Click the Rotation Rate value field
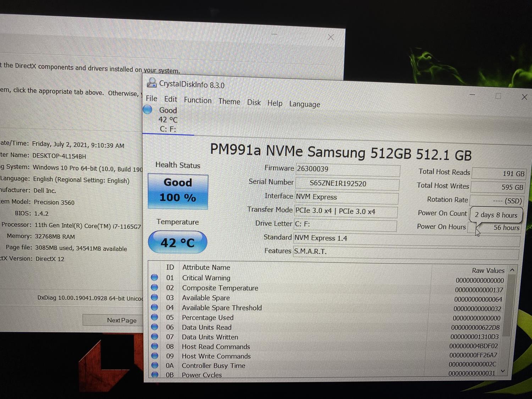 tap(497, 201)
